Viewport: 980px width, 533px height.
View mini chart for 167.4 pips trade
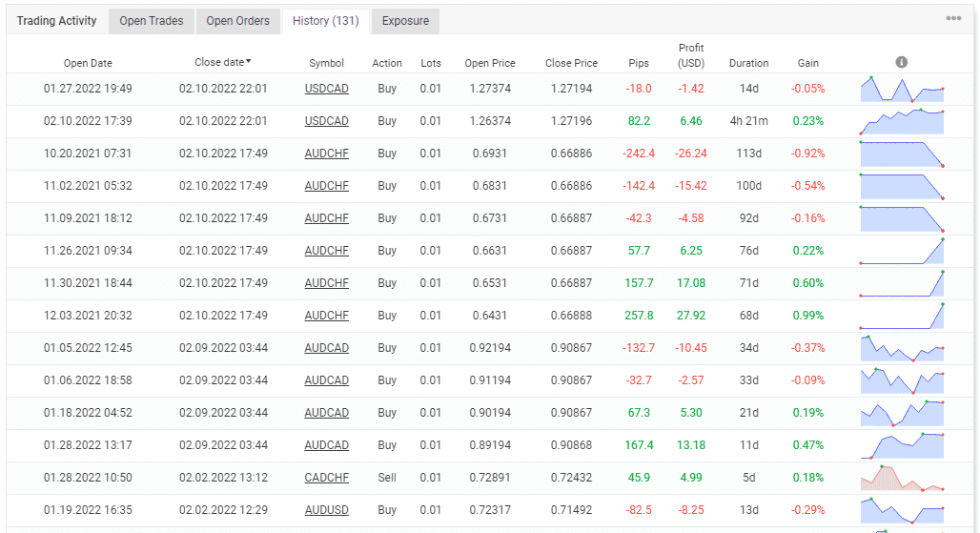pos(902,445)
